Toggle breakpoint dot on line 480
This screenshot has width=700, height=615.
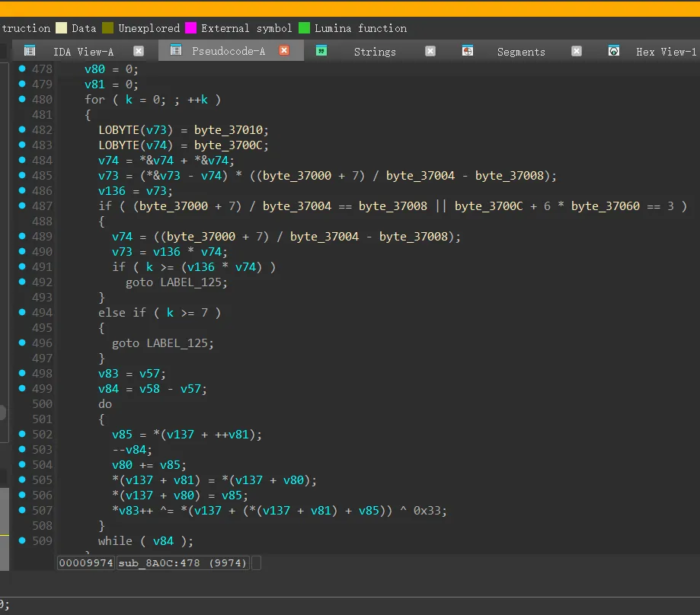point(22,99)
